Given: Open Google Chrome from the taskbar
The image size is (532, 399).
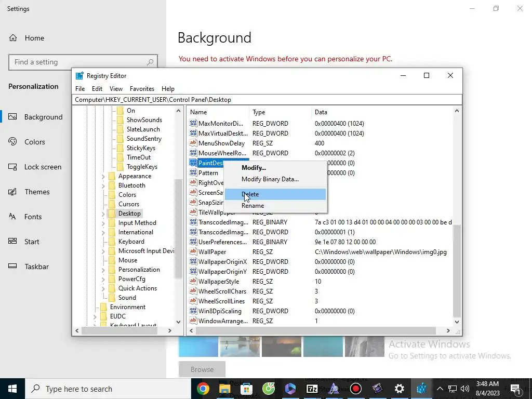Looking at the screenshot, I should pyautogui.click(x=203, y=389).
